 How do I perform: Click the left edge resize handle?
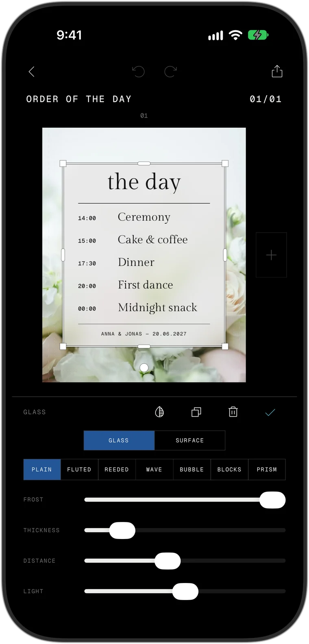(63, 255)
